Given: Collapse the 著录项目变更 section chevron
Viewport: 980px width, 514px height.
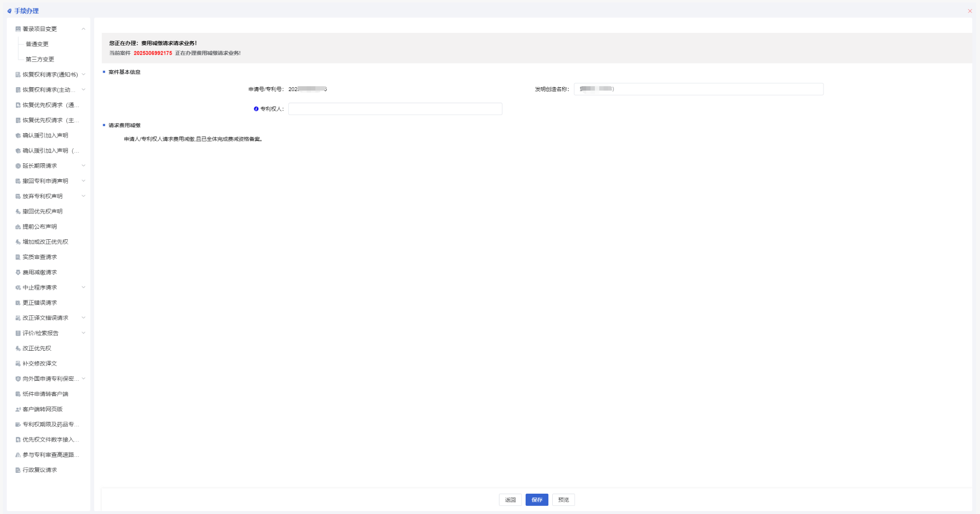Looking at the screenshot, I should coord(83,29).
